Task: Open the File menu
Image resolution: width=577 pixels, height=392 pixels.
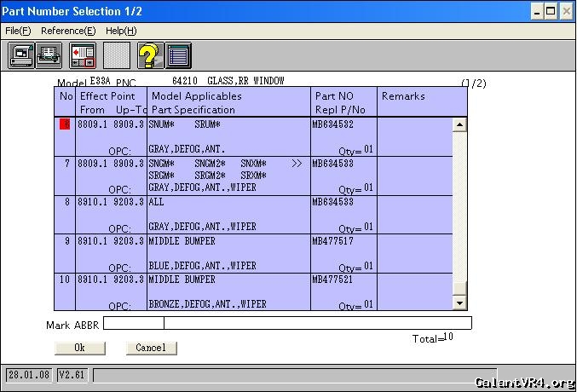Action: [x=18, y=31]
